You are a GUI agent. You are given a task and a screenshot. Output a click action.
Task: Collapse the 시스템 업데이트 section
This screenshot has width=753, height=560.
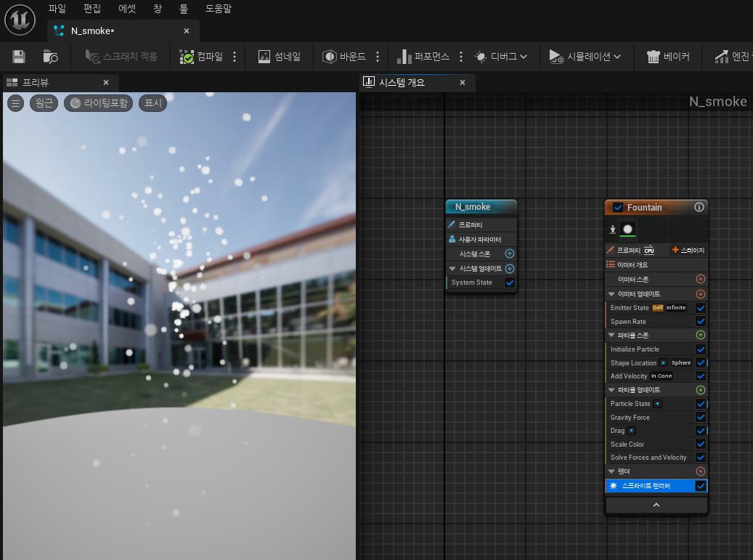[452, 269]
